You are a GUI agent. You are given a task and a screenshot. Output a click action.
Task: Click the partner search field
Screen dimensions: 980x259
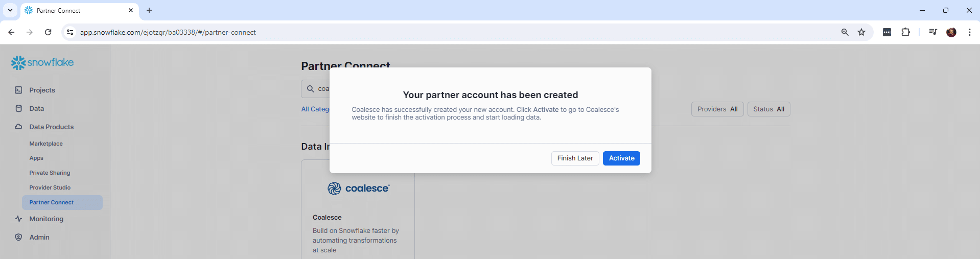pos(316,89)
